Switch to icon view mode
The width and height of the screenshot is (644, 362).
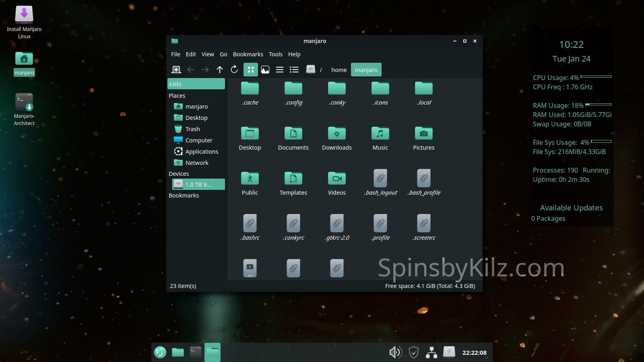tap(250, 70)
